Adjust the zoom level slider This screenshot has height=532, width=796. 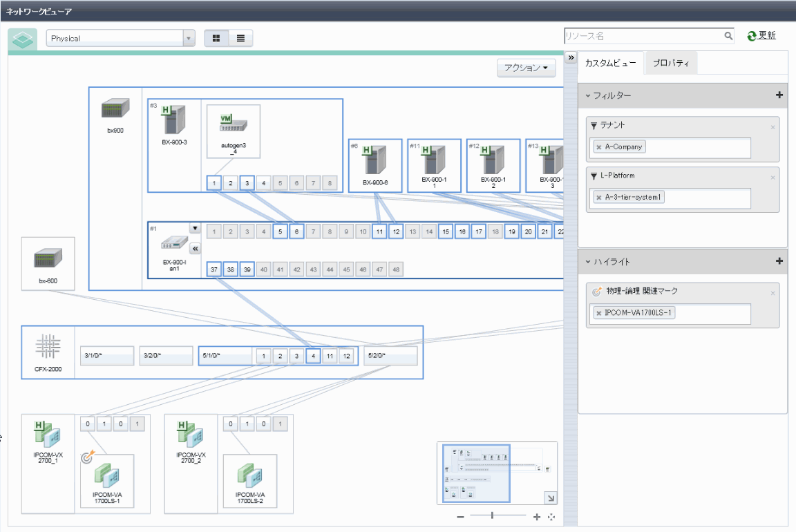point(492,515)
